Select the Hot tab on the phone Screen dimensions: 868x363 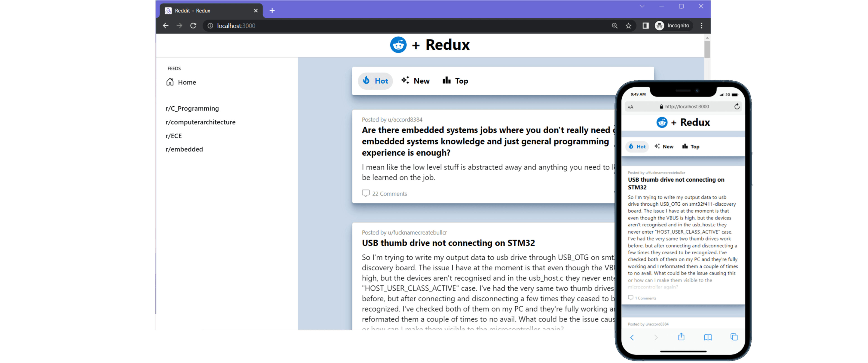[x=637, y=146]
